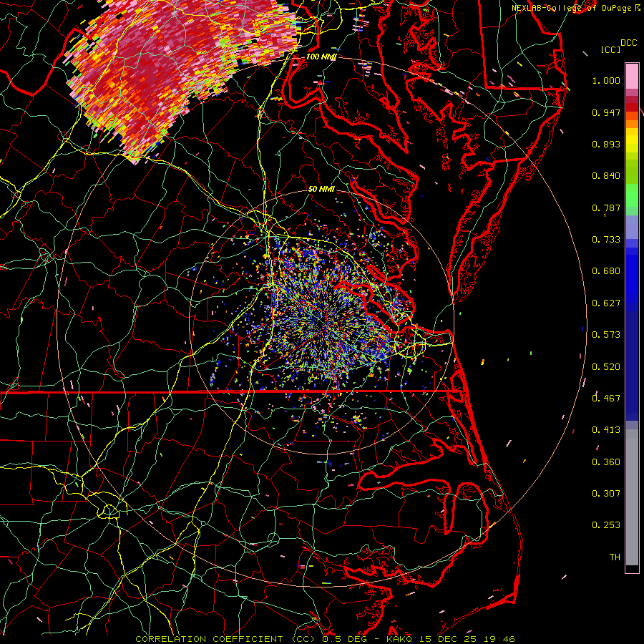Image resolution: width=644 pixels, height=644 pixels.
Task: Click the 0.733 legend value
Action: coord(606,240)
